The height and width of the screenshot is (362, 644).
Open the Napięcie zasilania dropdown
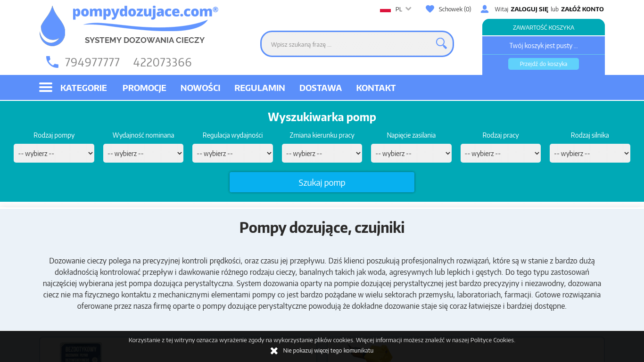coord(411,153)
